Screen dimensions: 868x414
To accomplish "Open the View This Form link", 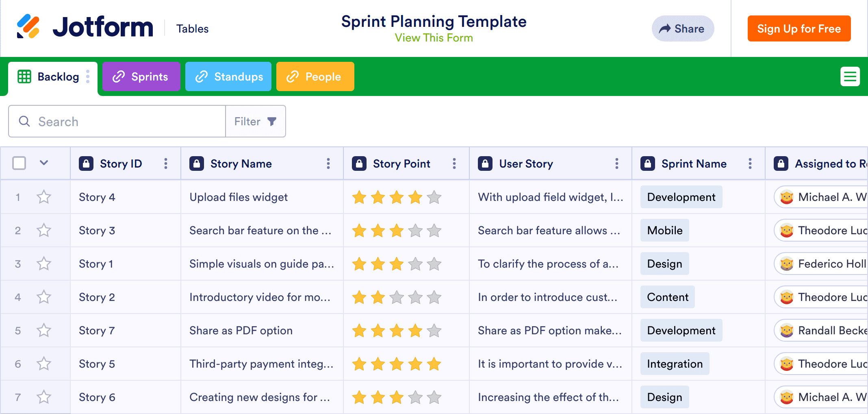I will click(434, 38).
